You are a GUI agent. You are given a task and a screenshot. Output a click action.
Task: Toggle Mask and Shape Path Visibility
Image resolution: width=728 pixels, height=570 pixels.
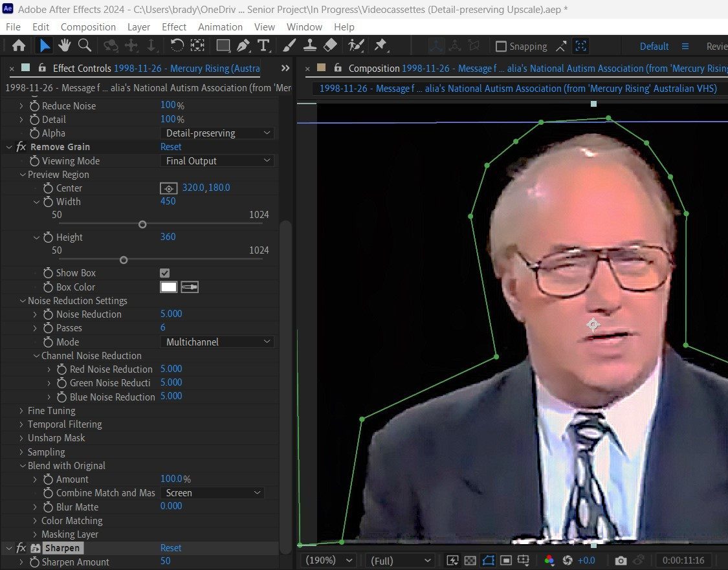pyautogui.click(x=488, y=560)
